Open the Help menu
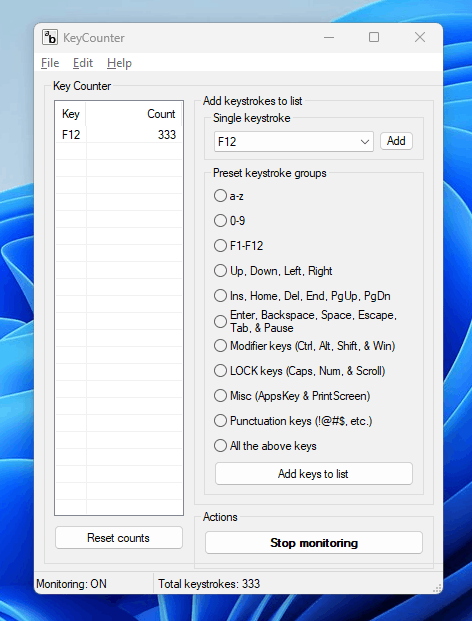 click(x=119, y=63)
